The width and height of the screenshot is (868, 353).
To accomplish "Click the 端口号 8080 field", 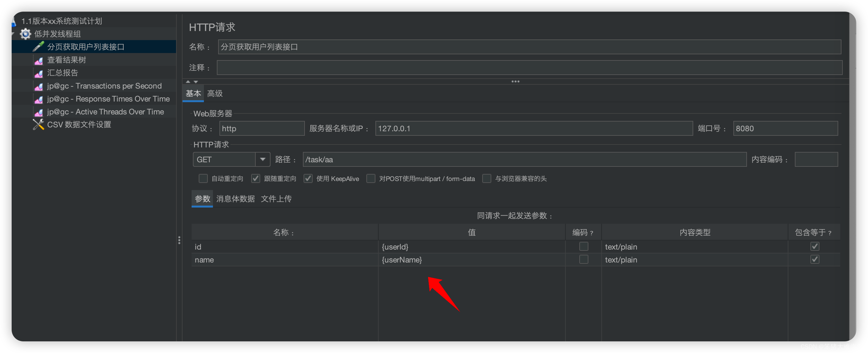I will (x=785, y=128).
